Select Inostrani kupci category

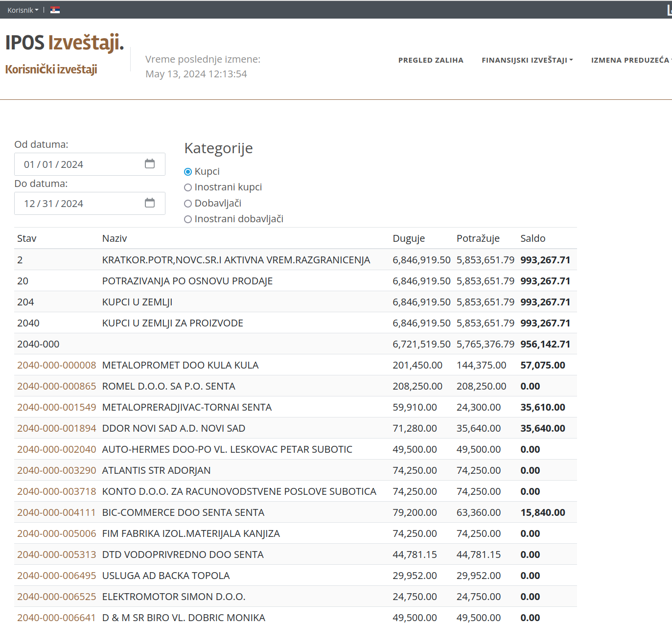(188, 187)
